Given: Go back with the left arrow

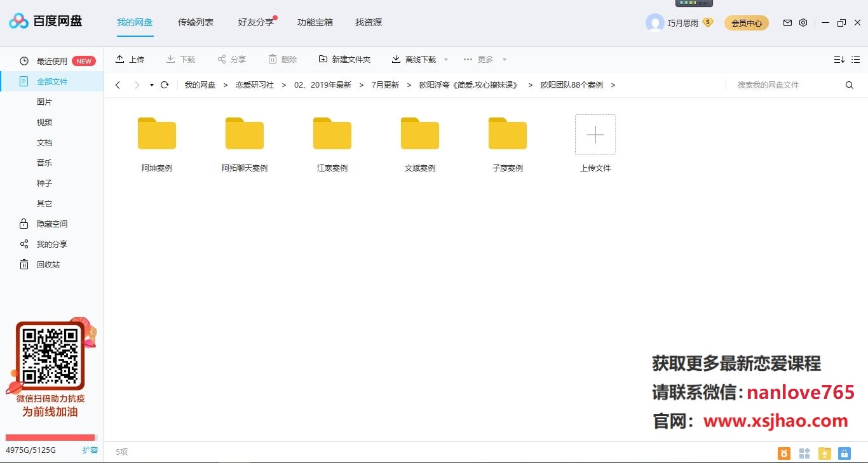Looking at the screenshot, I should (x=118, y=85).
